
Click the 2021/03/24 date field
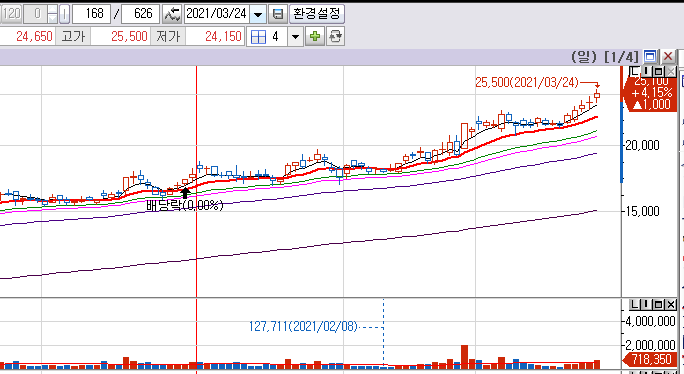coord(217,14)
